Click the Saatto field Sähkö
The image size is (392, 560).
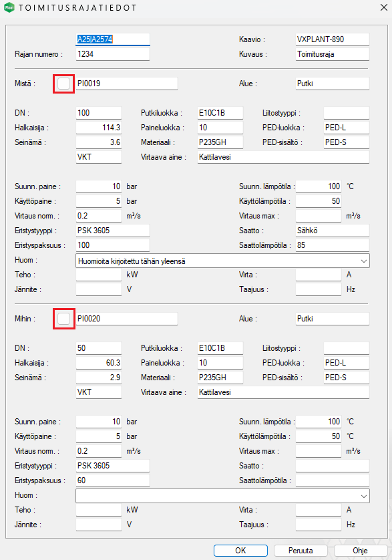333,231
